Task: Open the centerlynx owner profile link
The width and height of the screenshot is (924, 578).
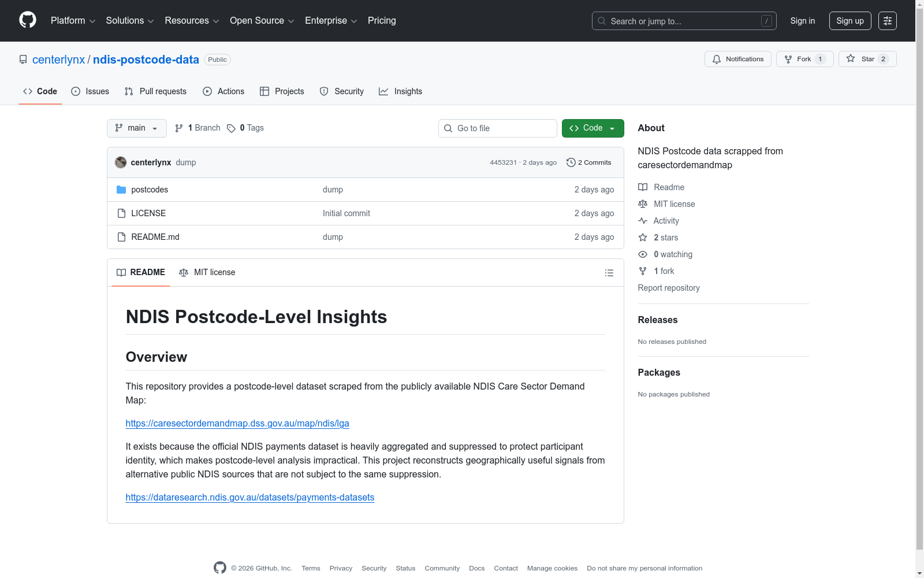Action: 58,60
